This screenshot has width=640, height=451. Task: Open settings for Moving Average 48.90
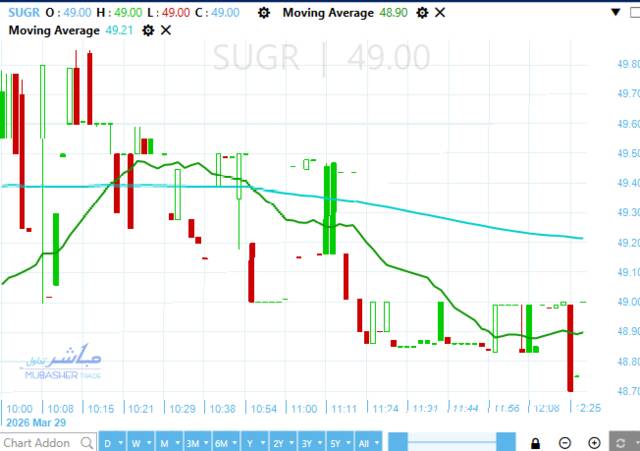point(422,12)
